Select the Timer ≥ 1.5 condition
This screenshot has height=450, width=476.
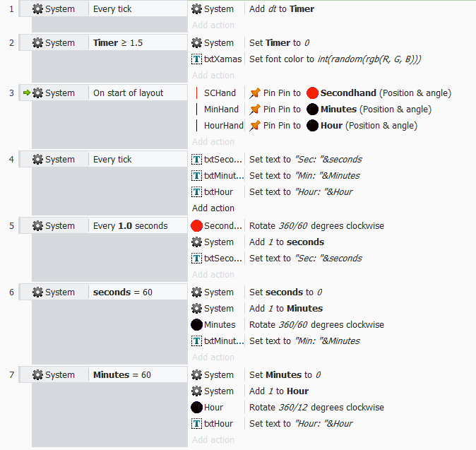coord(118,43)
